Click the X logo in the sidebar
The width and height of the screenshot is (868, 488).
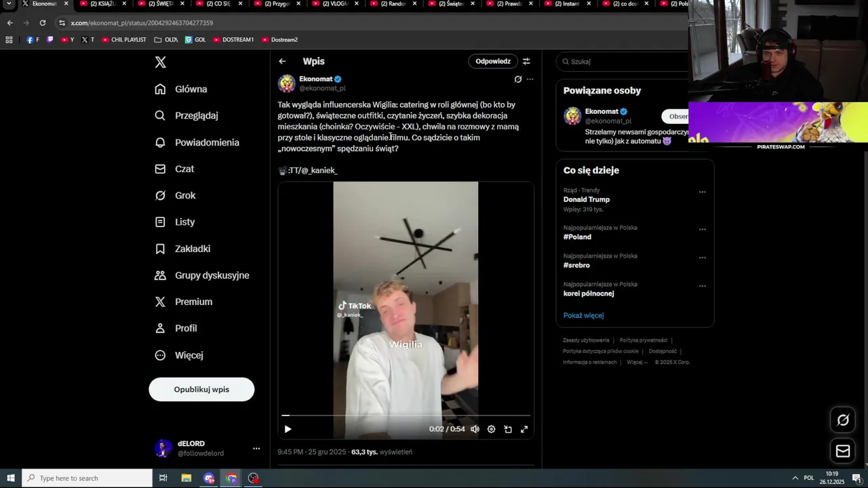pyautogui.click(x=160, y=62)
